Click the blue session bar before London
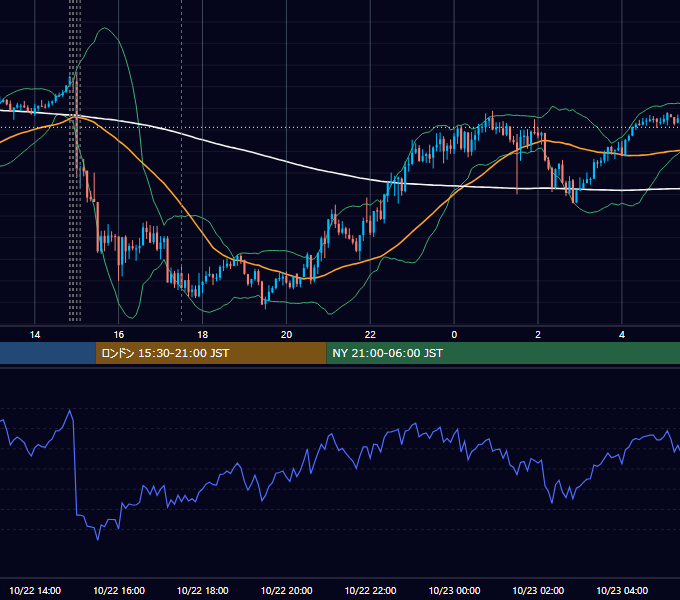 coord(48,353)
